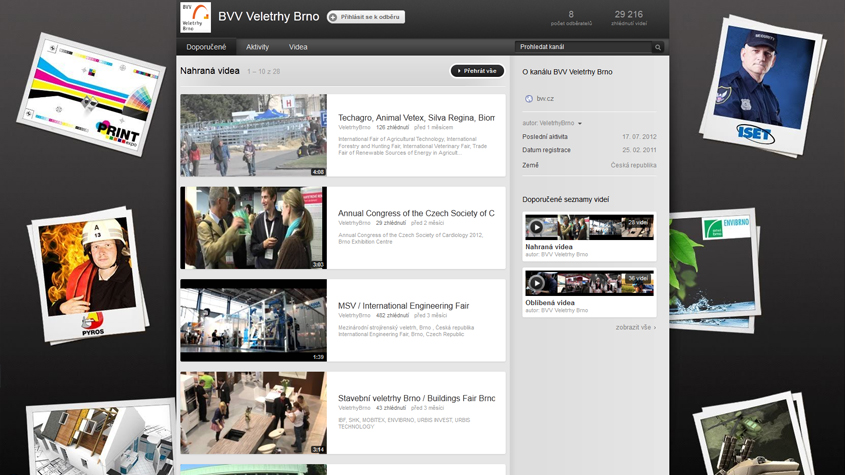845x475 pixels.
Task: Click the search magnifier icon
Action: point(657,47)
